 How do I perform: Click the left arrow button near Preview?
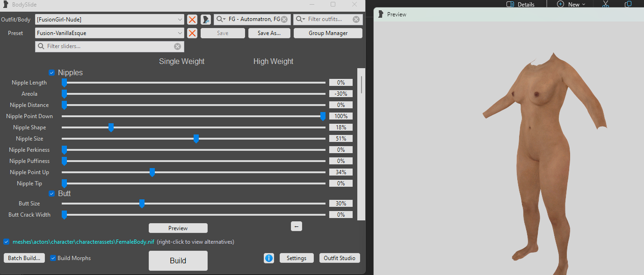(x=297, y=226)
